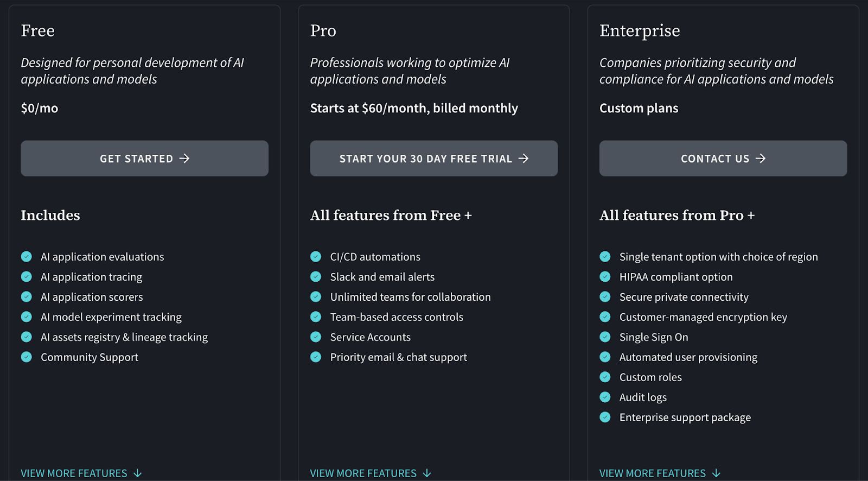This screenshot has height=481, width=868.
Task: Click the Slack and email alerts item
Action: [x=382, y=277]
